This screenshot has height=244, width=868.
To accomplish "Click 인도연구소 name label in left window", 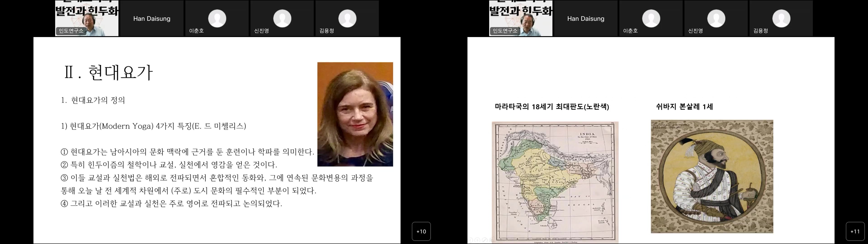I will point(71,31).
